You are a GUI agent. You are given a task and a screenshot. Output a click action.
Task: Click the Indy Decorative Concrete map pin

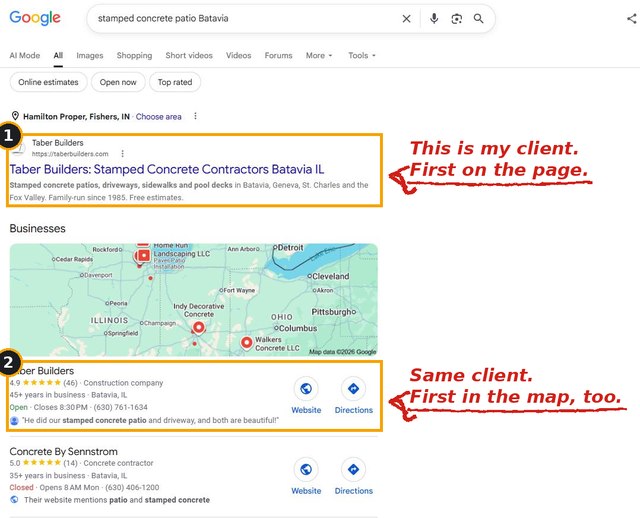[199, 328]
